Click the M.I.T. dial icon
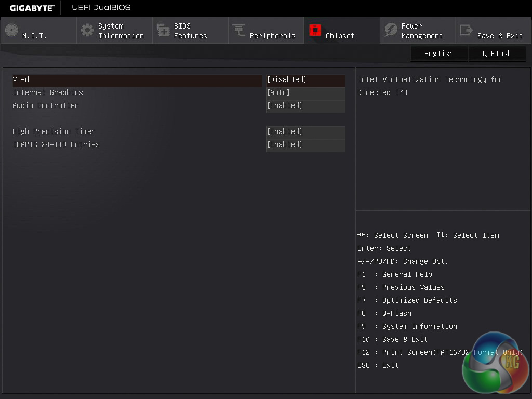Image resolution: width=532 pixels, height=399 pixels. (x=11, y=30)
